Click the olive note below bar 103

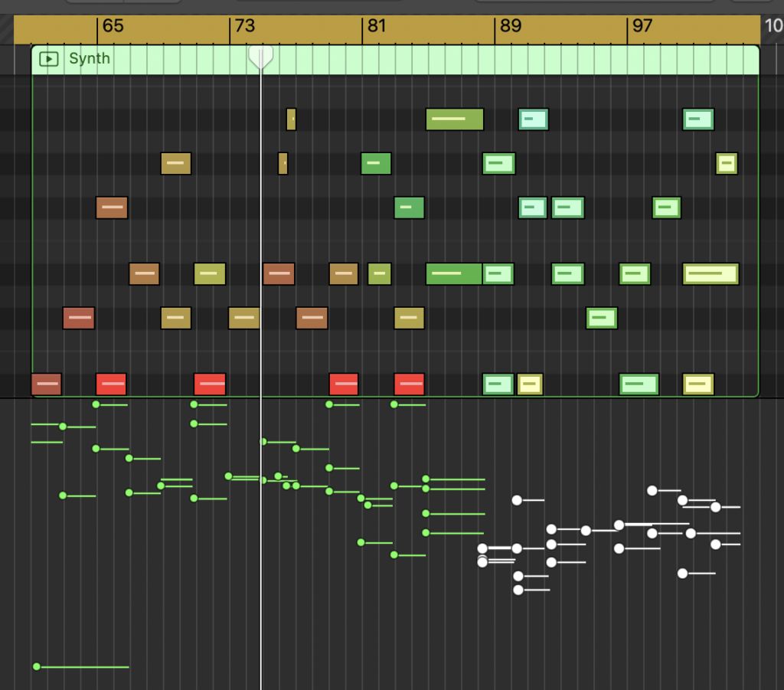[x=726, y=163]
